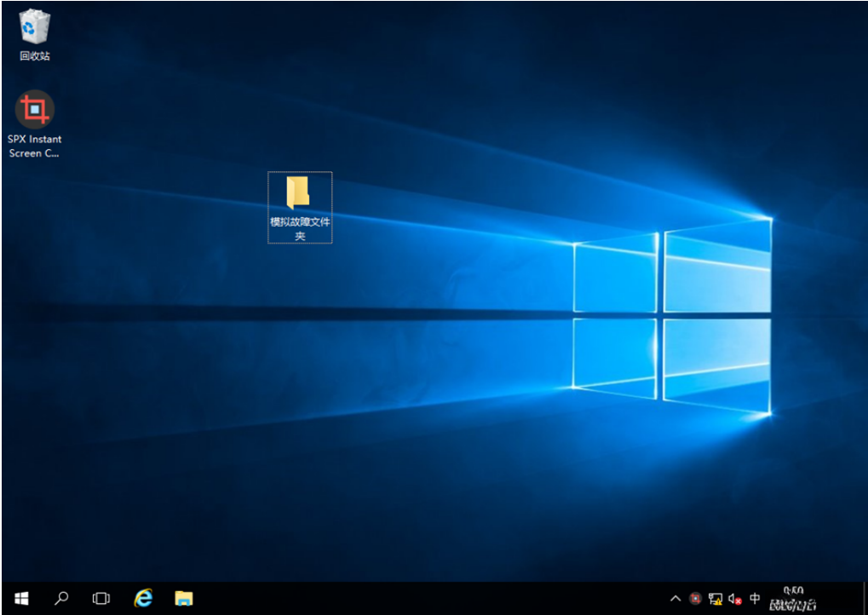Open the taskbar clock and date
This screenshot has width=868, height=615.
pos(793,598)
